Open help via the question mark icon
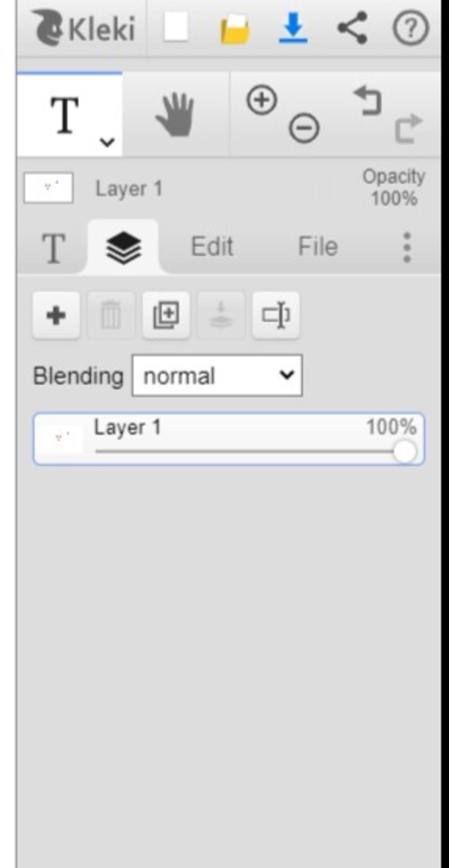Image resolution: width=449 pixels, height=868 pixels. (410, 28)
